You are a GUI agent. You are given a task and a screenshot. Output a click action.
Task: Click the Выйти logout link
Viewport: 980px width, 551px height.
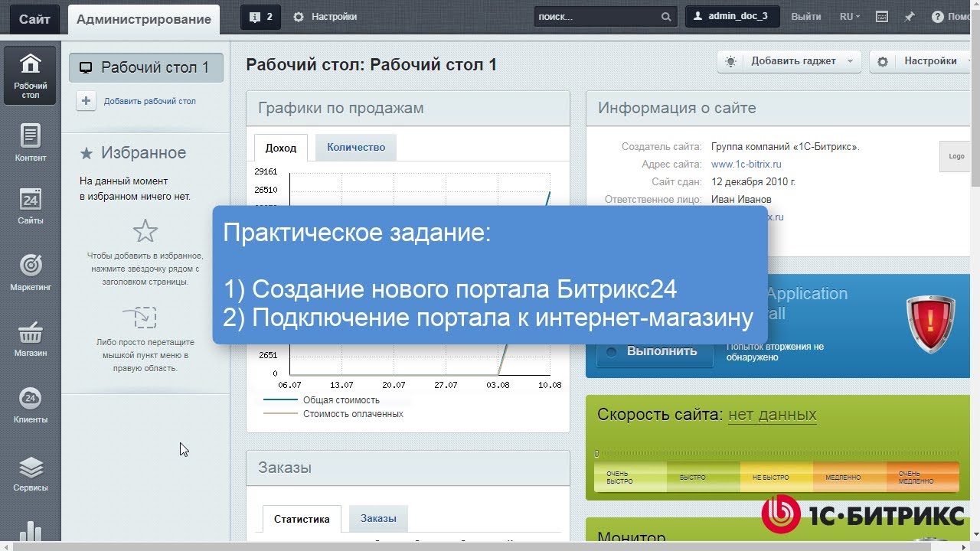[x=806, y=17]
